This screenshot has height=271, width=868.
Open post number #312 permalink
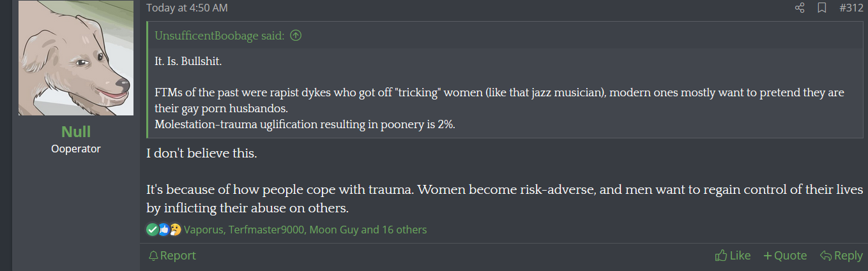tap(851, 8)
